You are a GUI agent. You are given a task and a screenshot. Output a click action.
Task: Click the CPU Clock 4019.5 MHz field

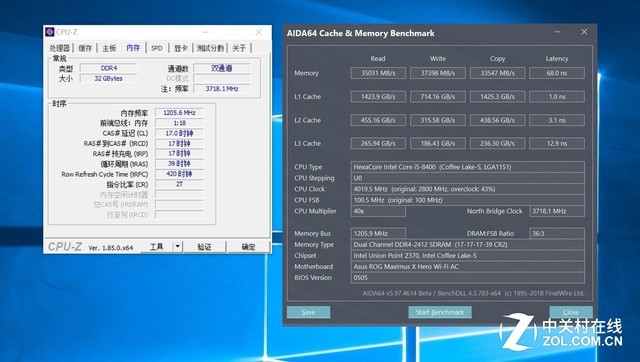coord(467,189)
